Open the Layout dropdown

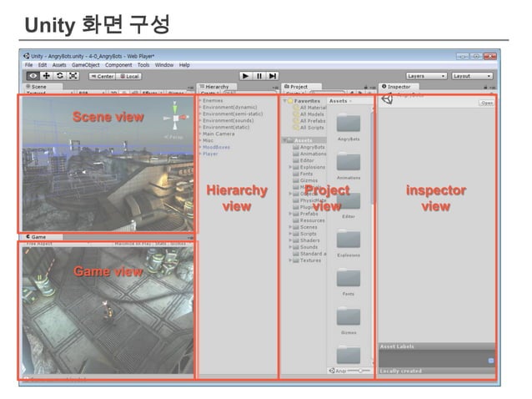point(472,76)
